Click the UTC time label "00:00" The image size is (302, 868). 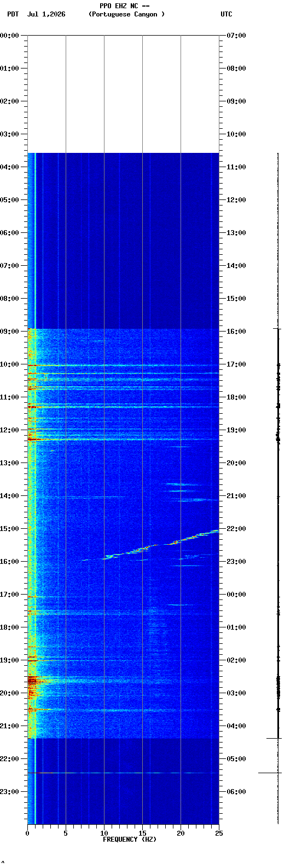(x=236, y=595)
